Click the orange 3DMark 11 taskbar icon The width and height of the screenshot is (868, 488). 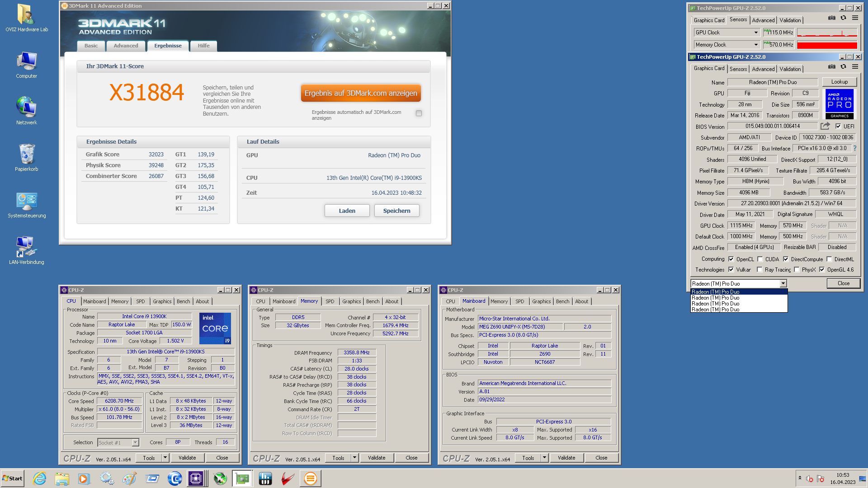tap(311, 479)
